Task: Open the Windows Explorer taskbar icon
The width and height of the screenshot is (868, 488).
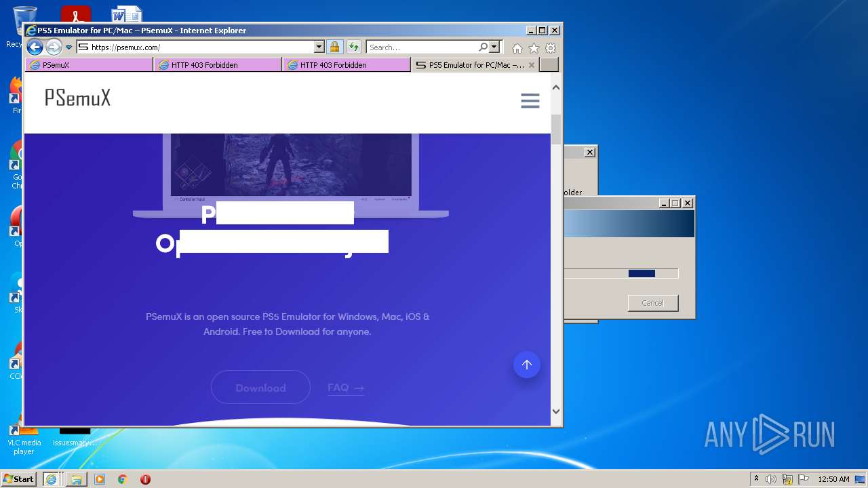Action: point(76,479)
